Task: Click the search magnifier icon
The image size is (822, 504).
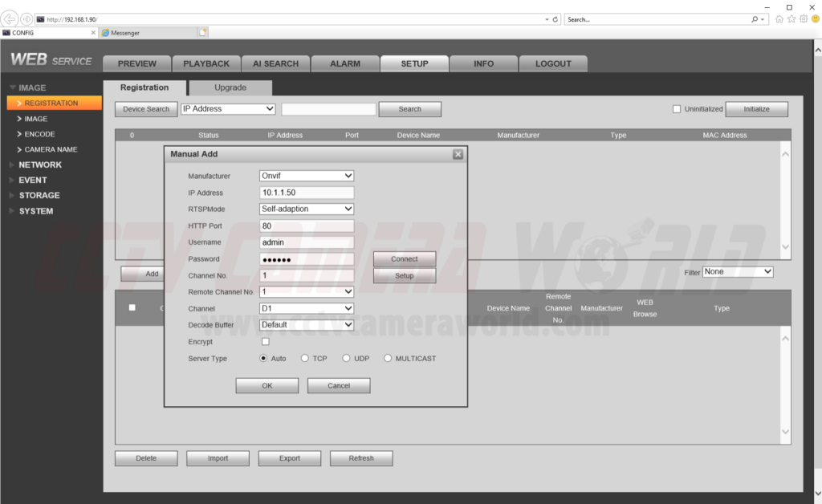Action: point(755,19)
